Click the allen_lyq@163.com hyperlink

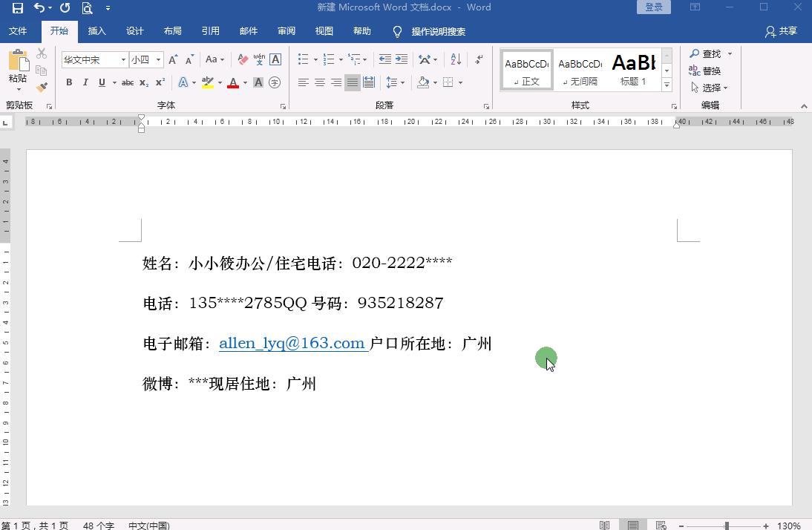pos(292,343)
